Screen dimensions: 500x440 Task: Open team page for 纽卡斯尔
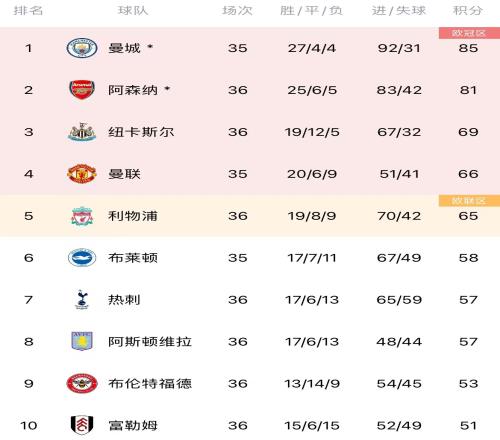click(141, 132)
